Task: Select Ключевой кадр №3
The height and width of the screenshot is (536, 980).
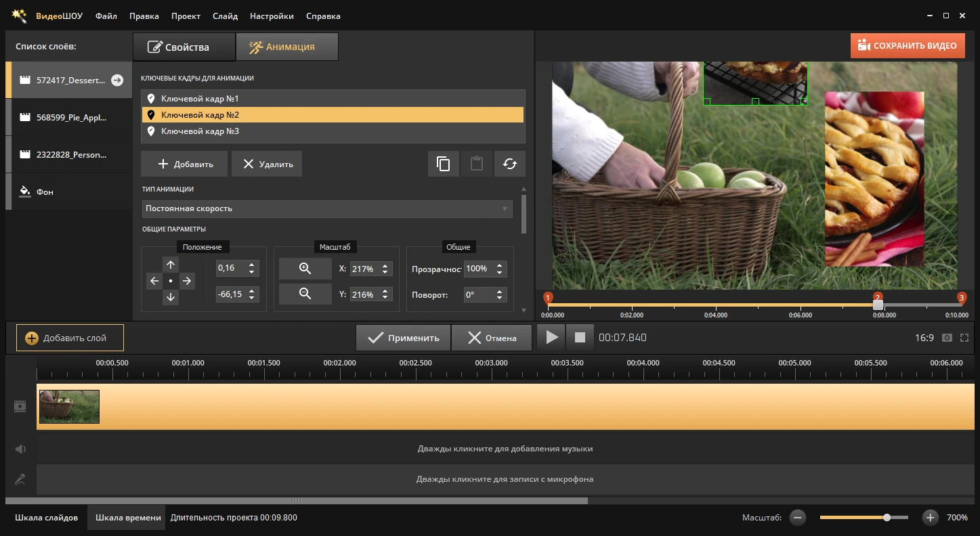Action: point(333,131)
